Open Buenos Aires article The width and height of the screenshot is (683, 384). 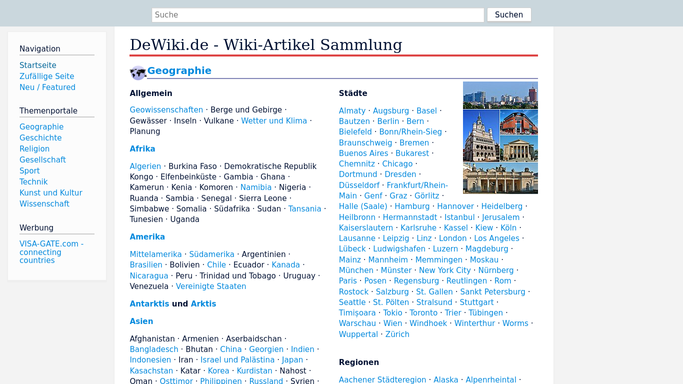point(363,153)
